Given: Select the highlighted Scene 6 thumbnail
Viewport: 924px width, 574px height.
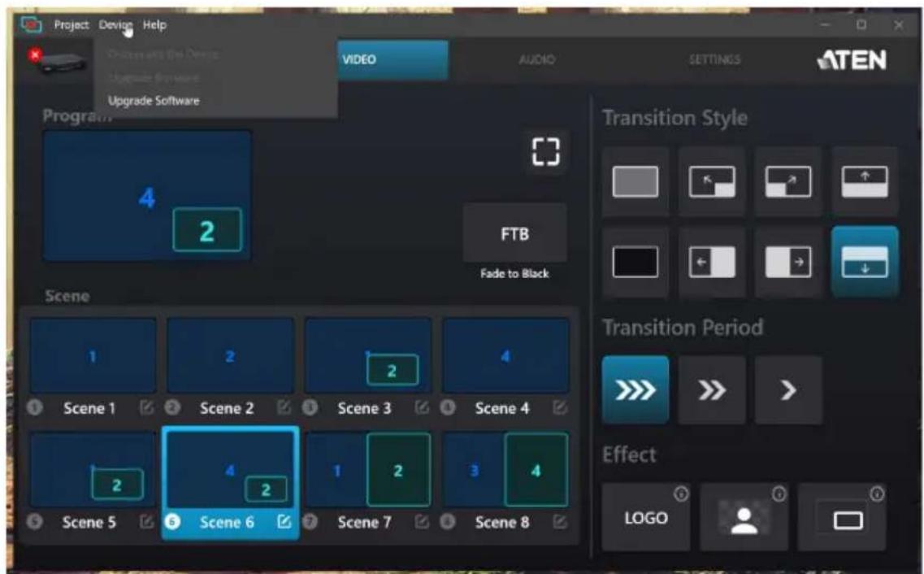Looking at the screenshot, I should [231, 470].
